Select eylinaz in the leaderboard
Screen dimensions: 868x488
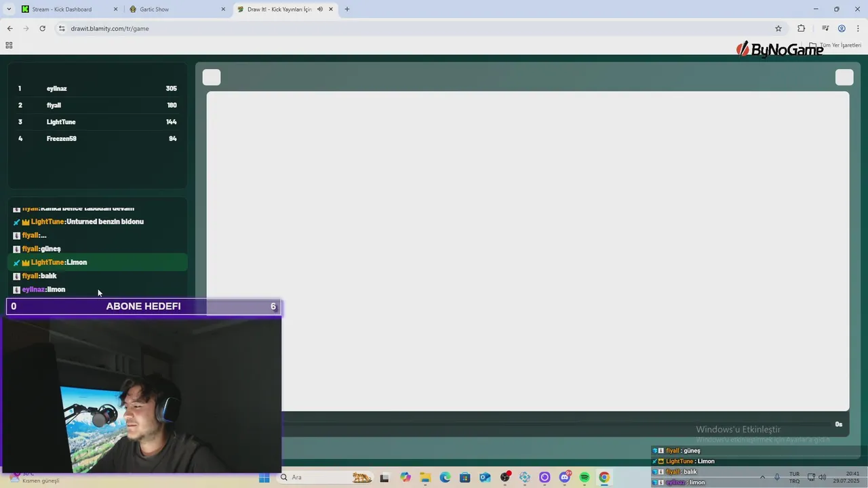57,89
